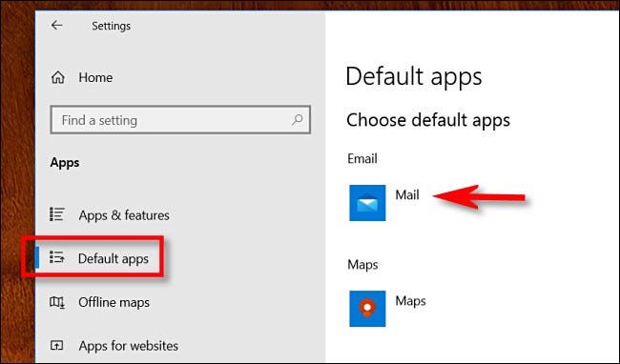Click the Default apps list icon
The image size is (620, 364).
57,257
